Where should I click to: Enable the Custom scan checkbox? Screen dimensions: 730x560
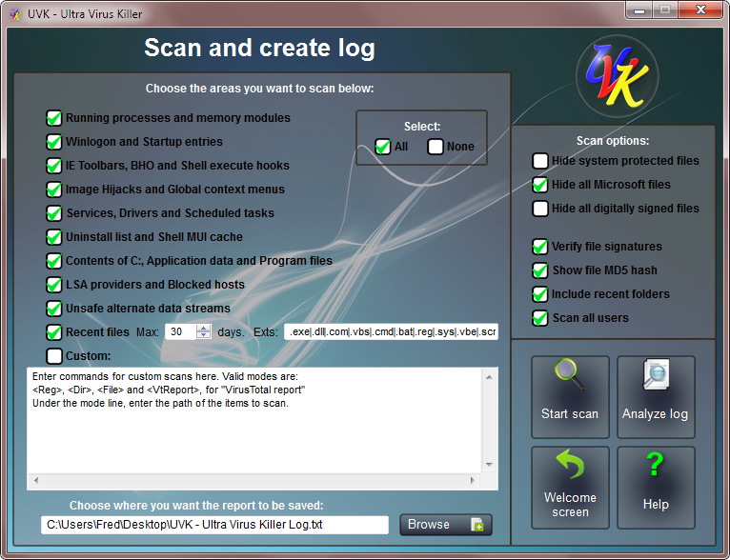click(x=54, y=356)
